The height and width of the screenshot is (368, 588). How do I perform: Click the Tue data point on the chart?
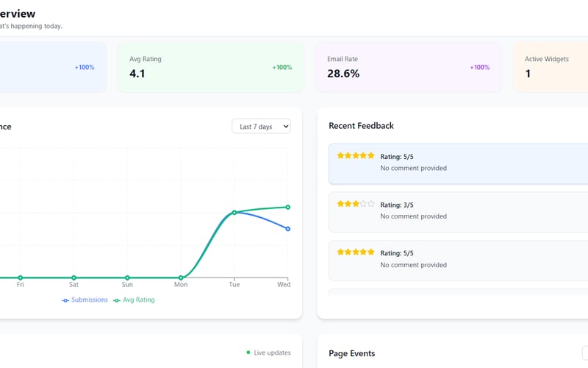[234, 213]
